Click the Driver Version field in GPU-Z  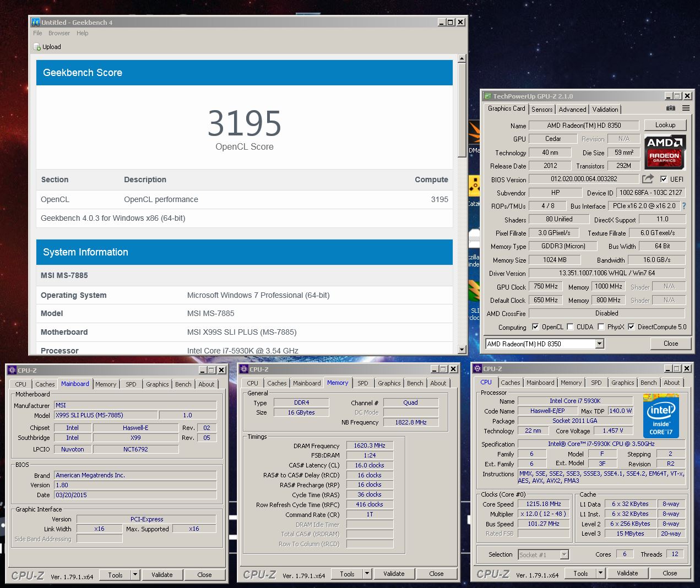click(607, 273)
